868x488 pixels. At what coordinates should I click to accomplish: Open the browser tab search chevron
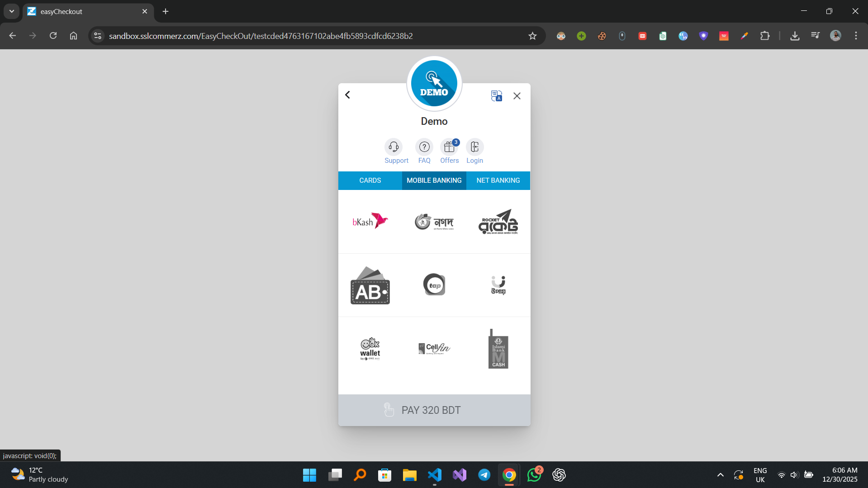click(11, 11)
